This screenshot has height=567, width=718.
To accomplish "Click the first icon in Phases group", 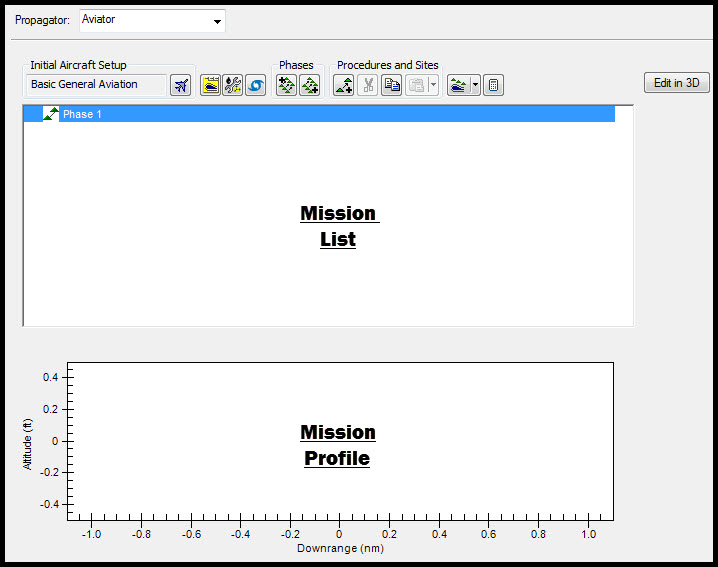I will pyautogui.click(x=287, y=85).
